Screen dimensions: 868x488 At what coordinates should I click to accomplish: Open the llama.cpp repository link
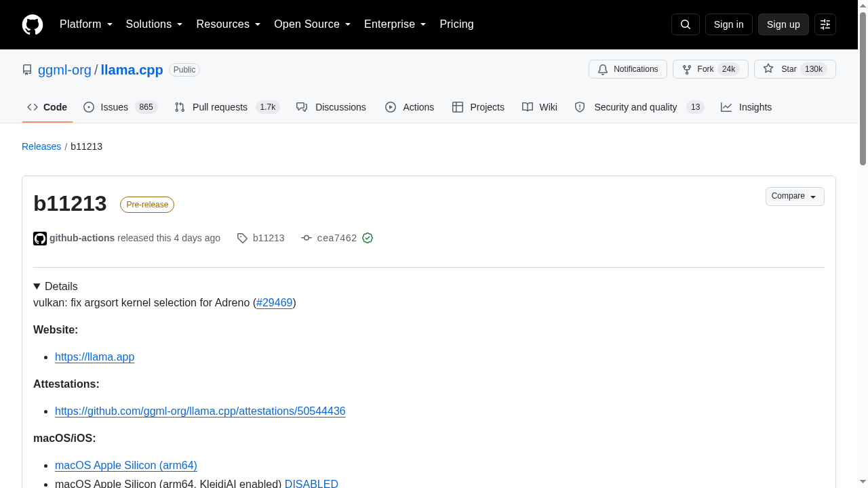(132, 70)
